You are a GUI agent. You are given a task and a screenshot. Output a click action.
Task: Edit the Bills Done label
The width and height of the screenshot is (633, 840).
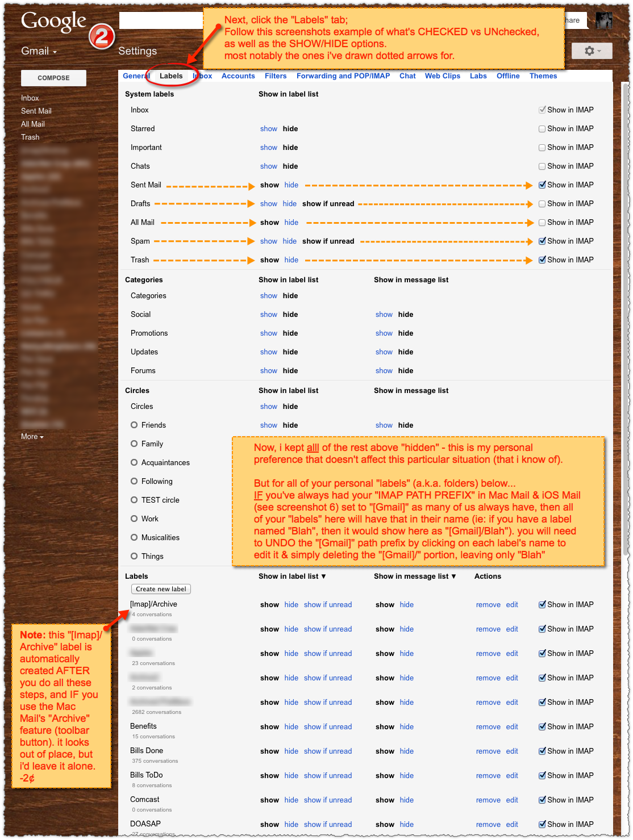pos(512,751)
